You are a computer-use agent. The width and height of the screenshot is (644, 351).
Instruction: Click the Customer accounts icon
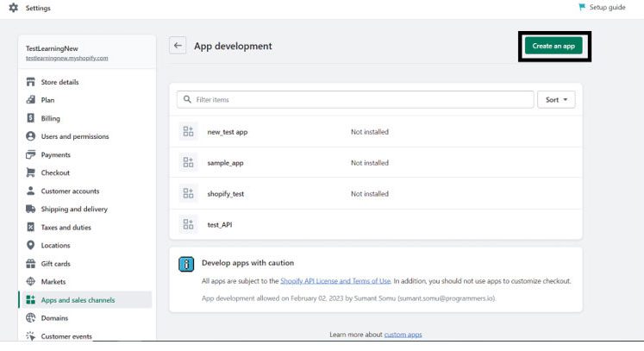tap(31, 191)
